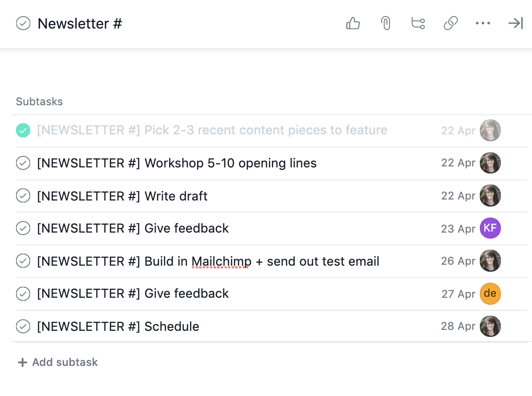Viewport: 532px width, 396px height.
Task: Change the 28 Apr due date on Schedule
Action: pyautogui.click(x=458, y=327)
